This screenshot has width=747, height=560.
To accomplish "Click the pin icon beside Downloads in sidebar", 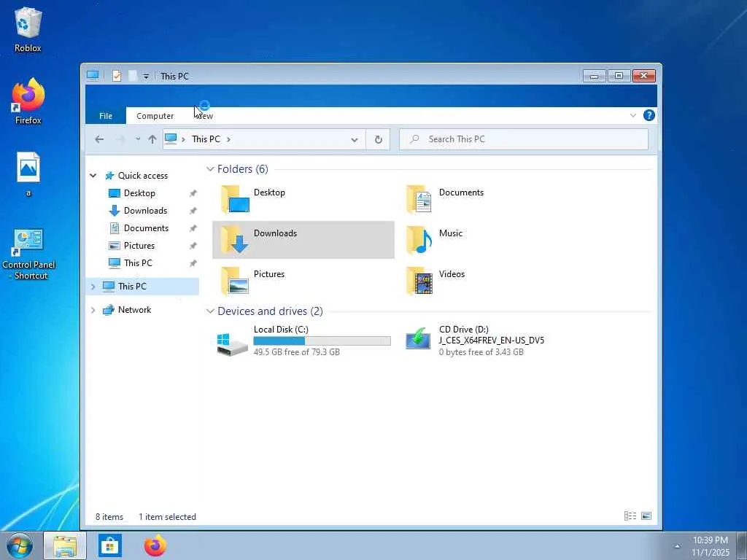I will coord(193,211).
